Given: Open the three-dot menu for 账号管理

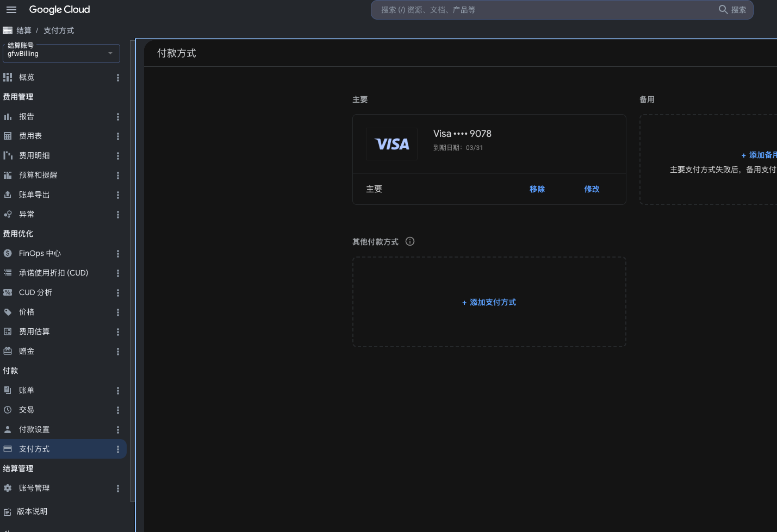Looking at the screenshot, I should [118, 489].
